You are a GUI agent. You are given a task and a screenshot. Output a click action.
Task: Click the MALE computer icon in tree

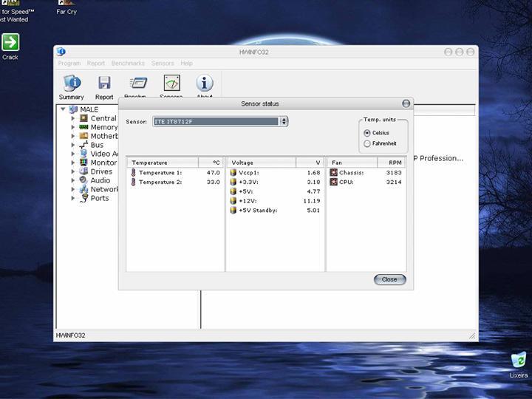point(73,109)
